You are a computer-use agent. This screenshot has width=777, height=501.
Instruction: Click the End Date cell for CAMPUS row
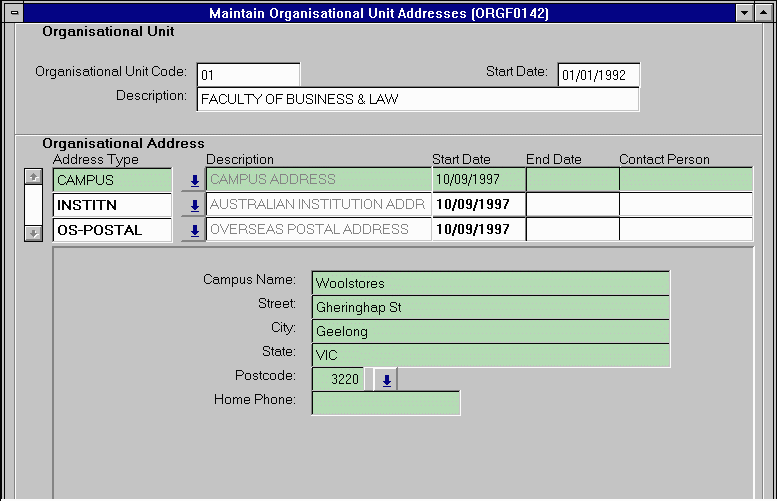tap(571, 180)
